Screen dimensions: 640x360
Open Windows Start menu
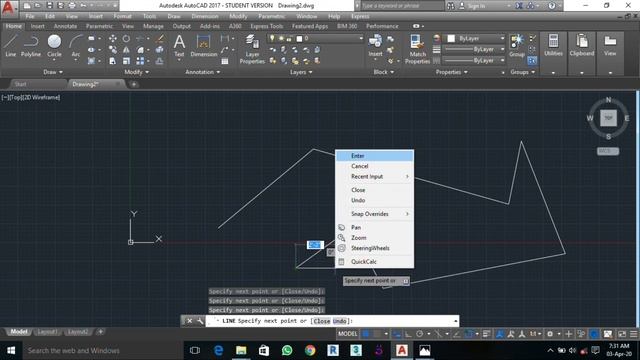[x=11, y=351]
